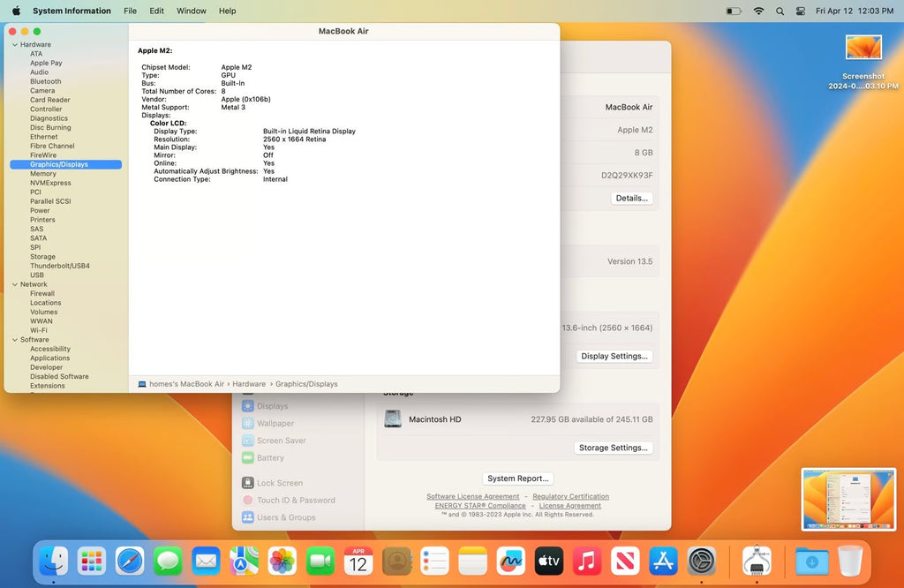Open Launchpad from the Dock
The image size is (904, 588).
point(91,561)
